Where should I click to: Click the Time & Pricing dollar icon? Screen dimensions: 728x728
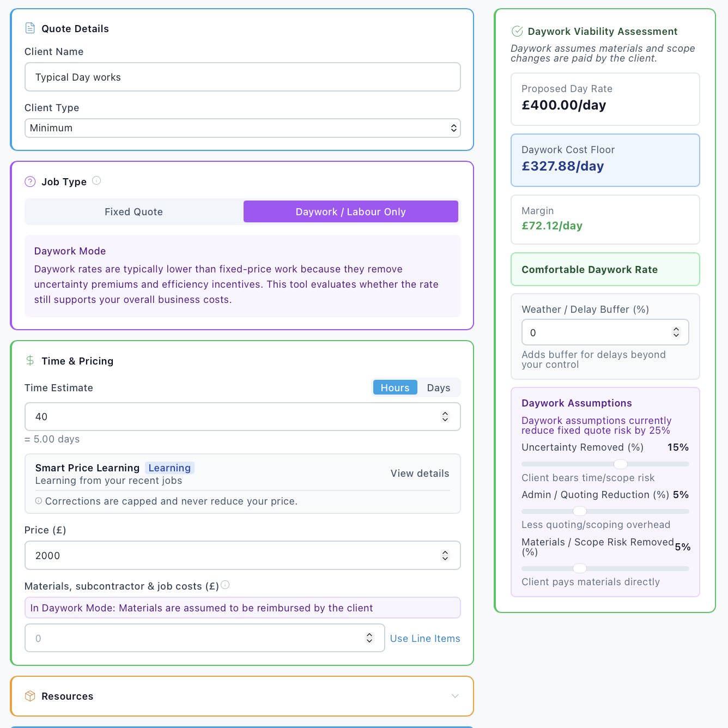click(30, 360)
